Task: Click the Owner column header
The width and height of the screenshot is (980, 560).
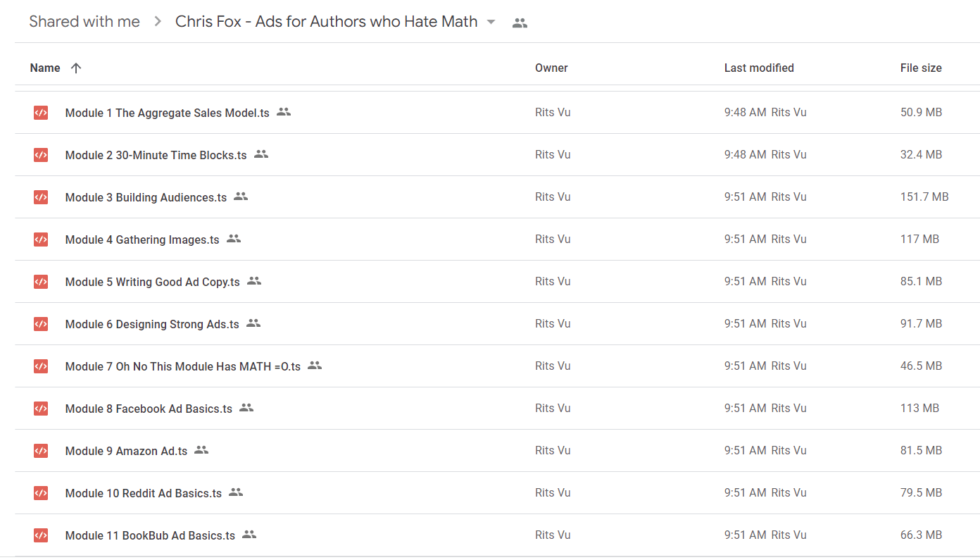Action: click(551, 68)
